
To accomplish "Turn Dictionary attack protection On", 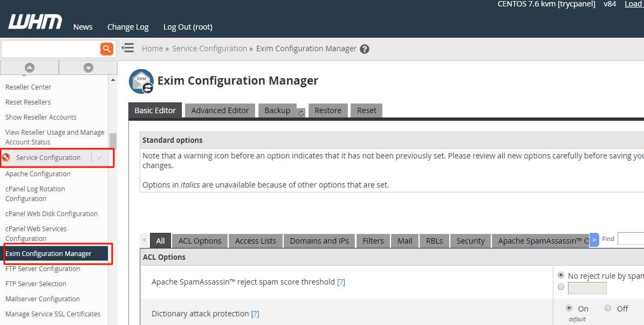I will pos(569,308).
